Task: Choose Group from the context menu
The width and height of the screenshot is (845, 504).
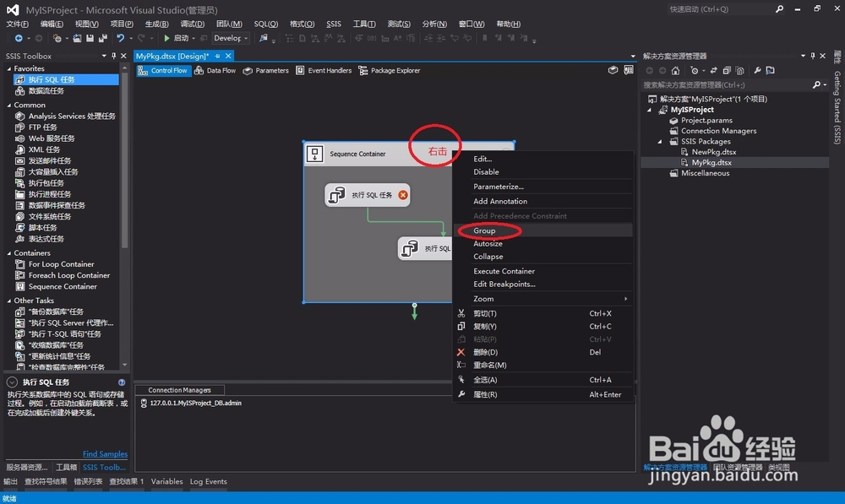Action: 542,230
